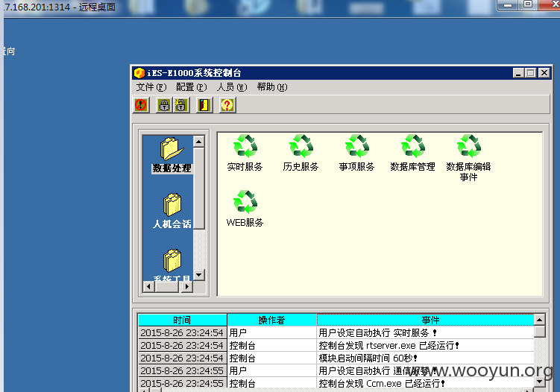Screen dimensions: 560x392
Task: Minimize the iES-E1000 console window
Action: (518, 73)
